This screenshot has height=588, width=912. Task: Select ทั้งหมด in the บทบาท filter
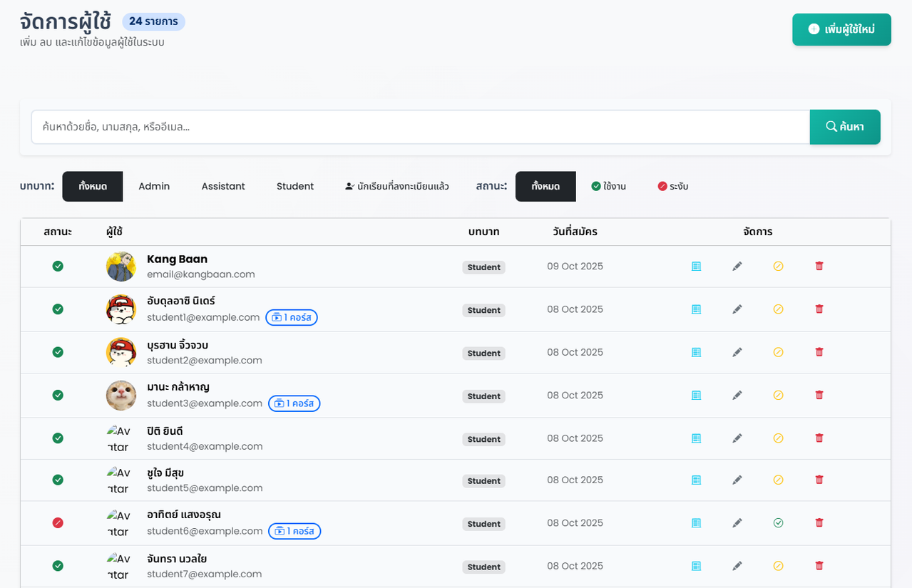pos(93,186)
